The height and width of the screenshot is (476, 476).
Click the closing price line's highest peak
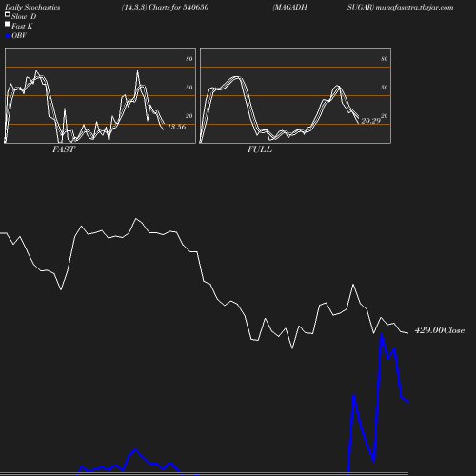(x=136, y=219)
